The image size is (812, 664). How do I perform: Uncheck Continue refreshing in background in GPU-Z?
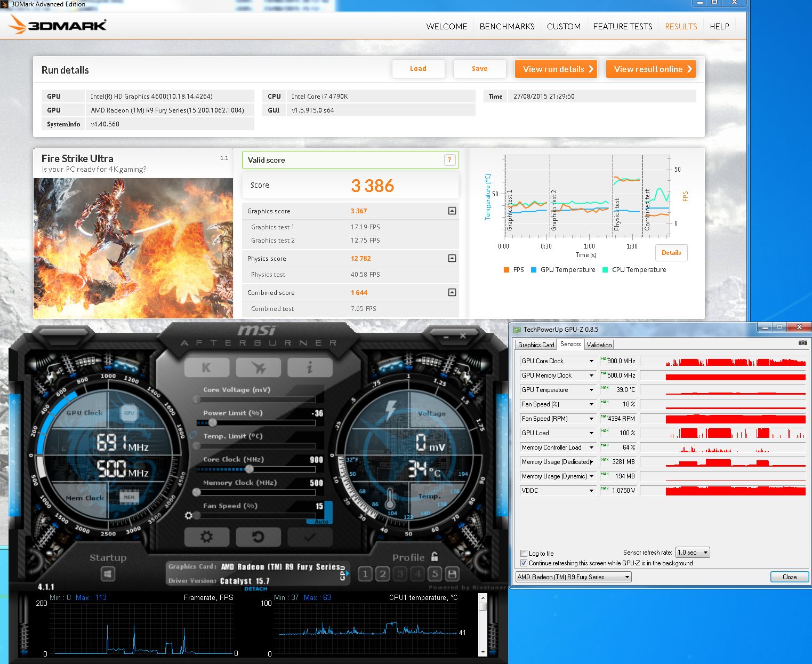pos(524,563)
